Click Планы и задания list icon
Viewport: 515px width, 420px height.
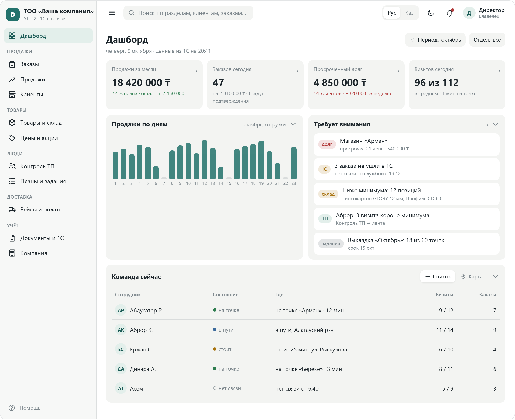(12, 181)
